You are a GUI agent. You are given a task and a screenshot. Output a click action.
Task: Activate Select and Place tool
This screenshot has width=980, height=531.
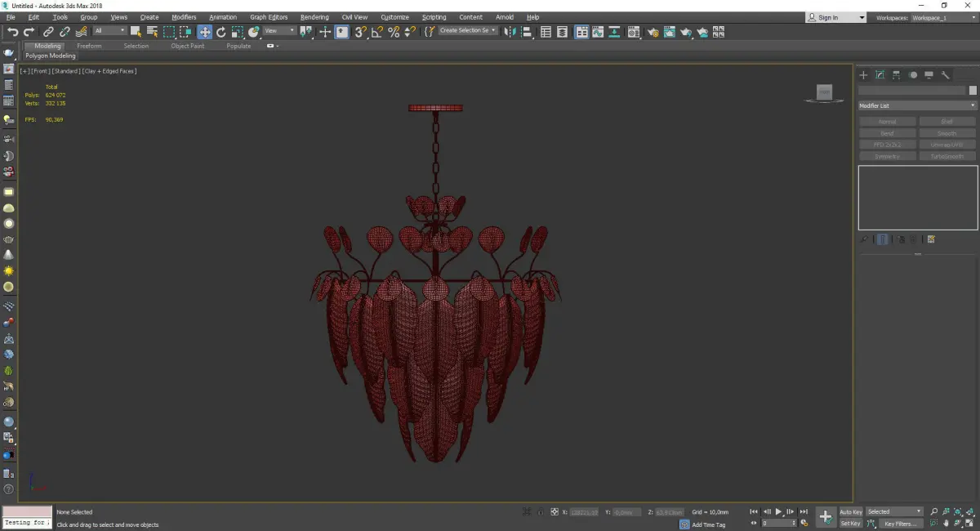[x=254, y=32]
